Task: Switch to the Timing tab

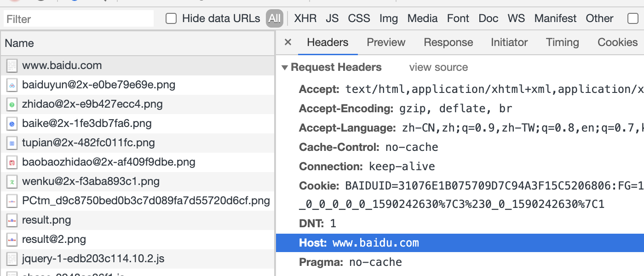Action: 562,42
